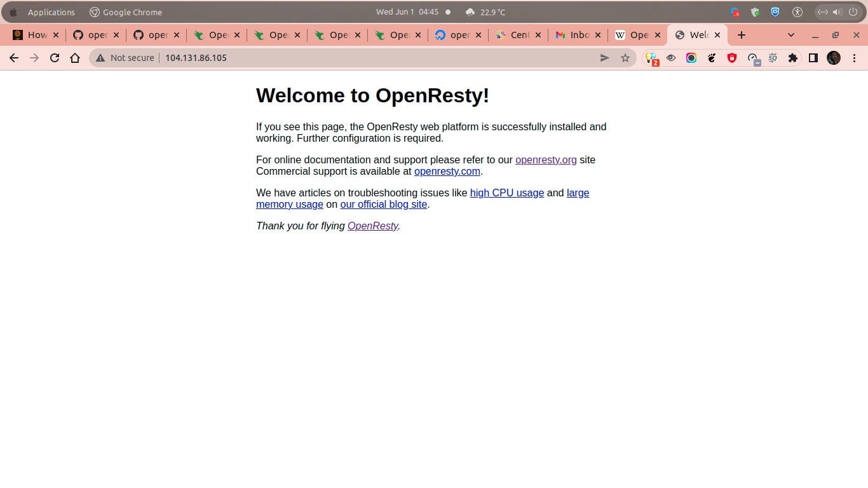The height and width of the screenshot is (488, 868).
Task: Click the Welcome to OpenResty! heading
Action: pos(373,95)
